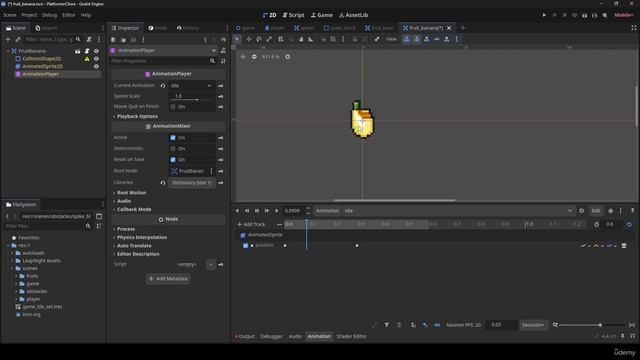
Task: Run the project with the Play icon
Action: [544, 15]
